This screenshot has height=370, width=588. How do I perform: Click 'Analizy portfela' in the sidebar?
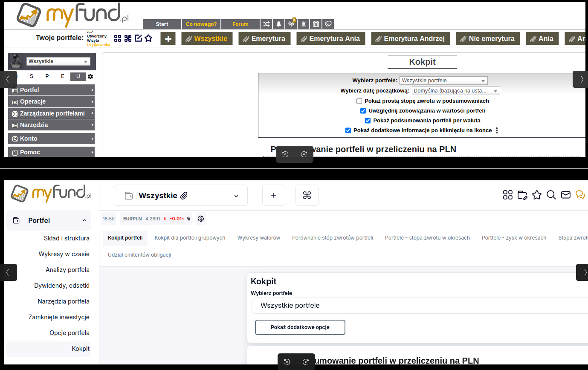coord(67,270)
